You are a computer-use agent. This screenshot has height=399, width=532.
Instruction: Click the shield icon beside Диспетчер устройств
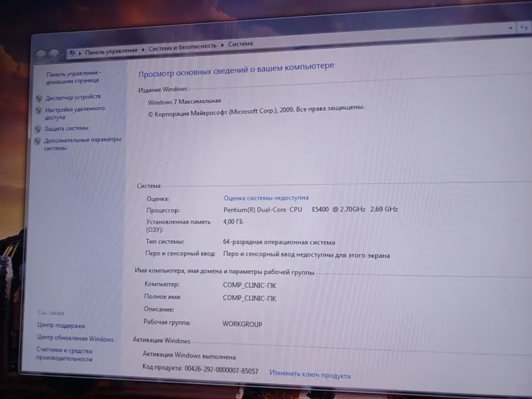coord(39,98)
